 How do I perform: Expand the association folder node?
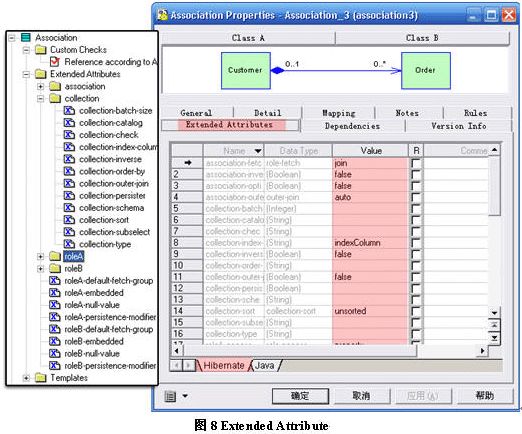click(x=41, y=86)
